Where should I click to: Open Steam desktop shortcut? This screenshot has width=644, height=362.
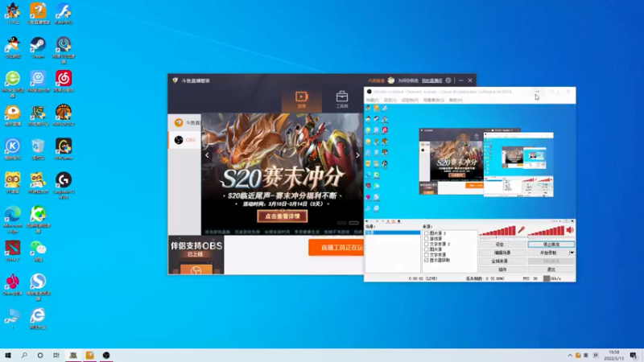click(38, 47)
